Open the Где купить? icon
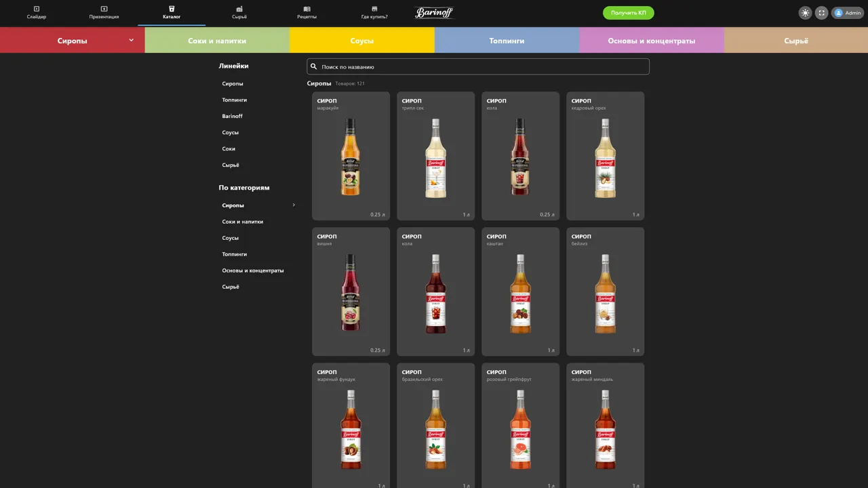This screenshot has height=488, width=868. (374, 9)
